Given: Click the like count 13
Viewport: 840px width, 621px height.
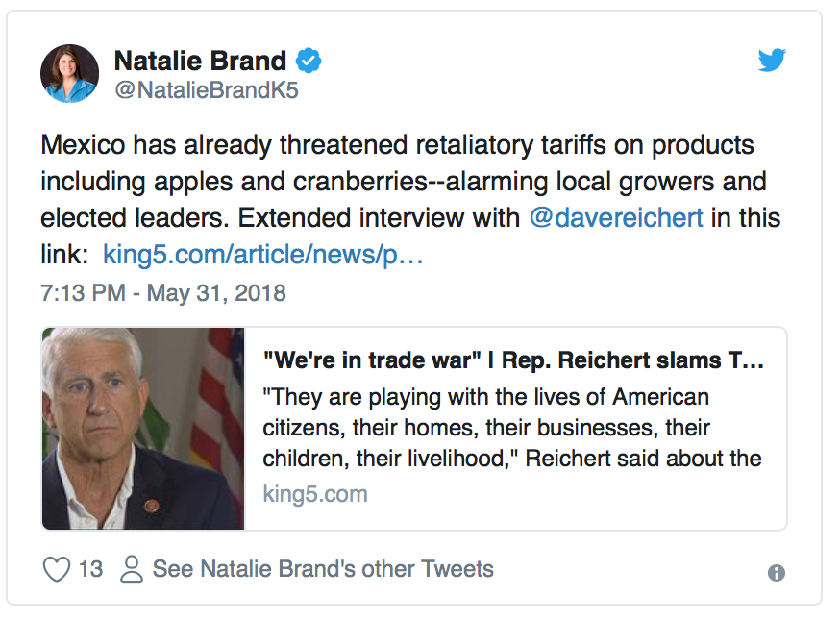Looking at the screenshot, I should [90, 569].
